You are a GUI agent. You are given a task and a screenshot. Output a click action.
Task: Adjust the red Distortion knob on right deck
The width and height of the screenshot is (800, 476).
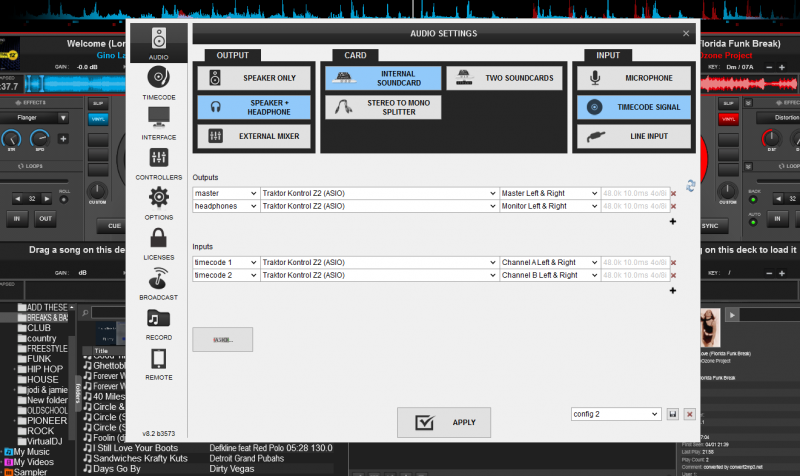point(771,138)
